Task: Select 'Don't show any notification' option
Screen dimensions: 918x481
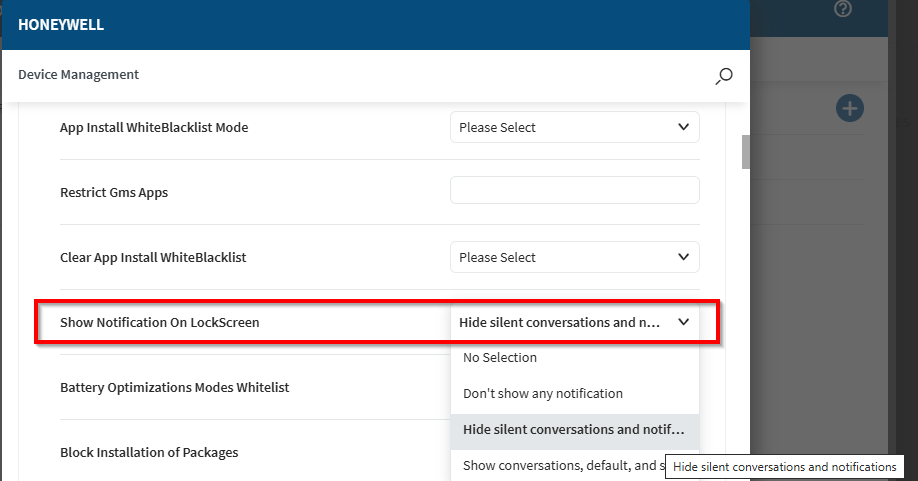Action: [x=543, y=393]
